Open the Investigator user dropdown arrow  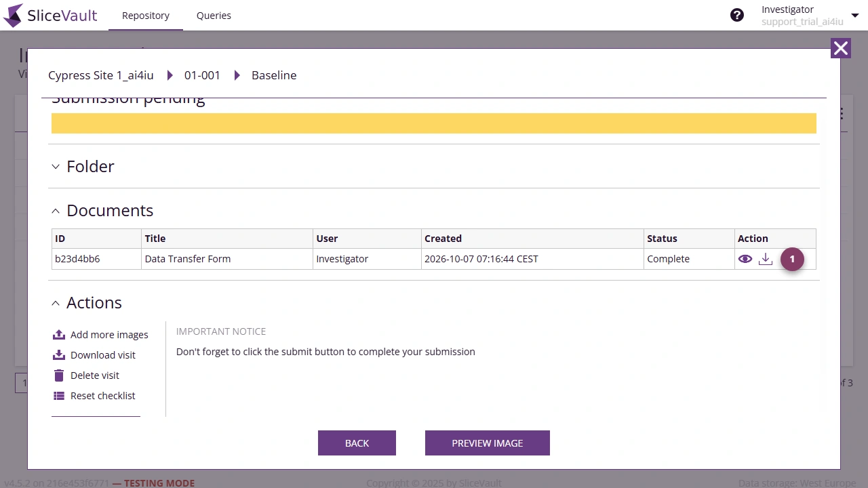pyautogui.click(x=854, y=16)
